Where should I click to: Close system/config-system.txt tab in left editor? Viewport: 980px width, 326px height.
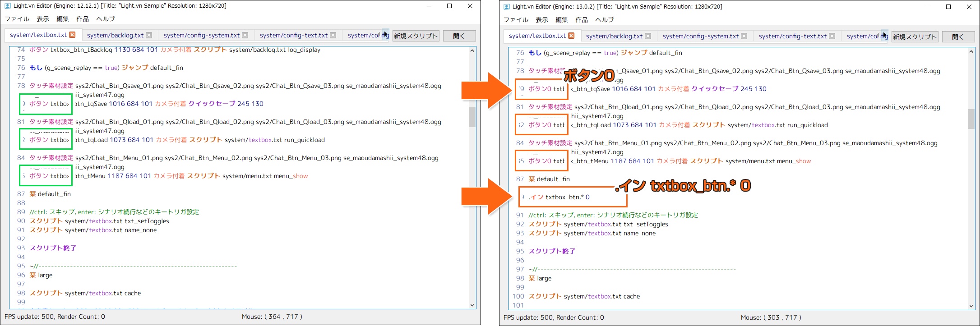[245, 35]
